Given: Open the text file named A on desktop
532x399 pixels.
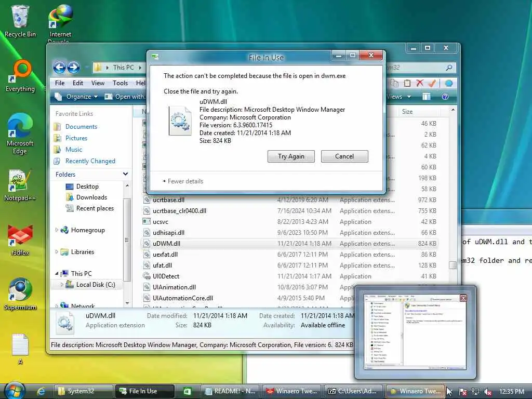Looking at the screenshot, I should [x=20, y=350].
